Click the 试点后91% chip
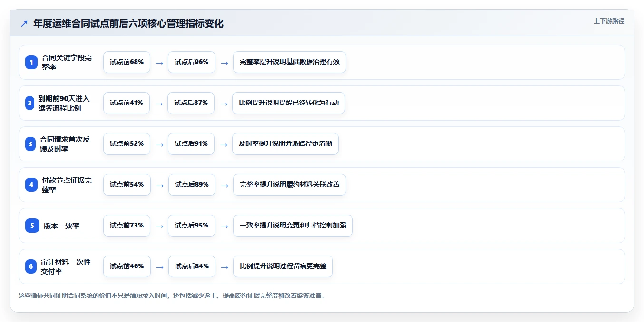The height and width of the screenshot is (322, 644). [191, 144]
